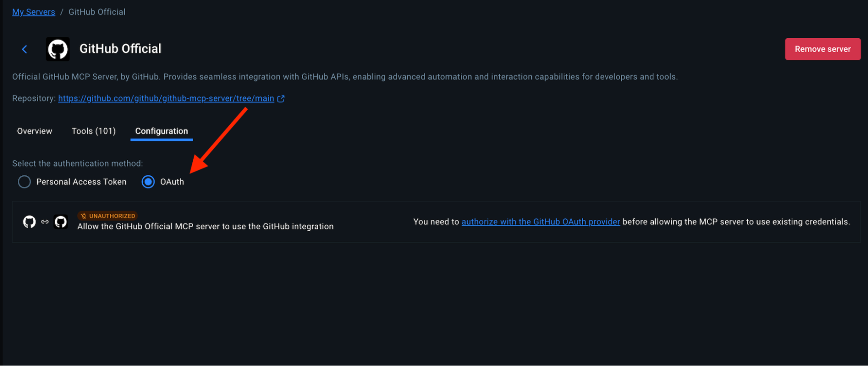Click the unplugged icon in the UNAUTHORIZED badge
This screenshot has width=868, height=366.
(83, 216)
